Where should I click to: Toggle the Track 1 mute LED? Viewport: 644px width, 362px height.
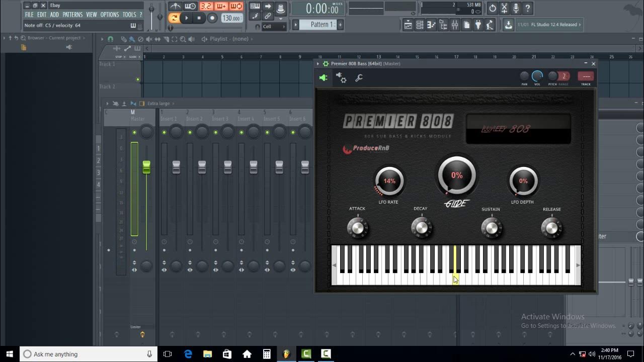[x=138, y=79]
